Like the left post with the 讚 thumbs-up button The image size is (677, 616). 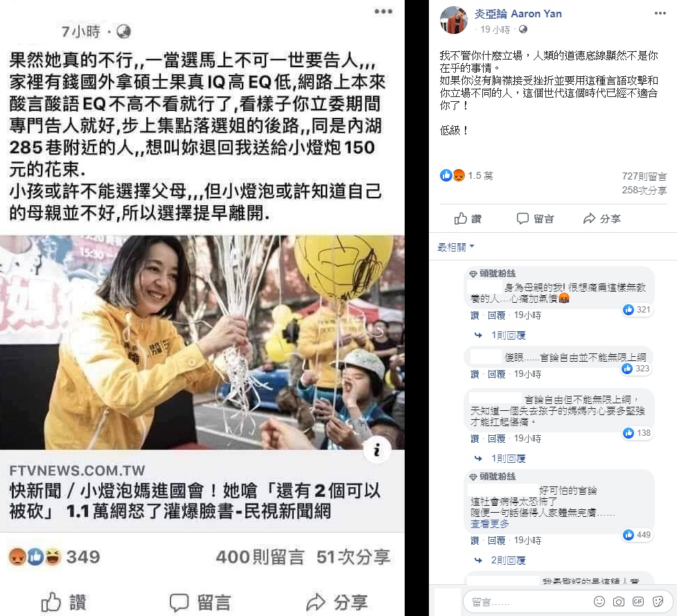point(64,601)
